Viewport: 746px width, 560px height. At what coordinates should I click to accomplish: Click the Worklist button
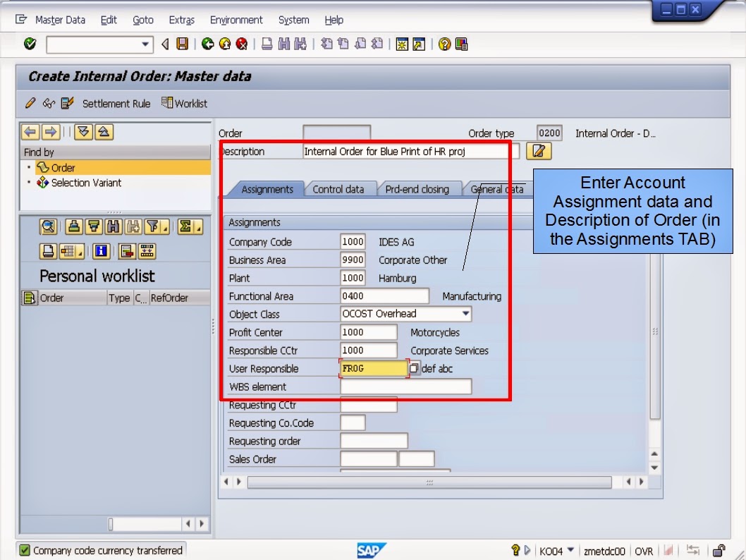(190, 102)
